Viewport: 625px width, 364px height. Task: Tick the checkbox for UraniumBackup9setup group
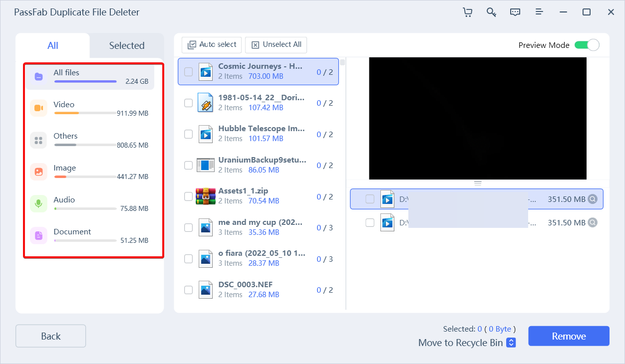coord(188,165)
